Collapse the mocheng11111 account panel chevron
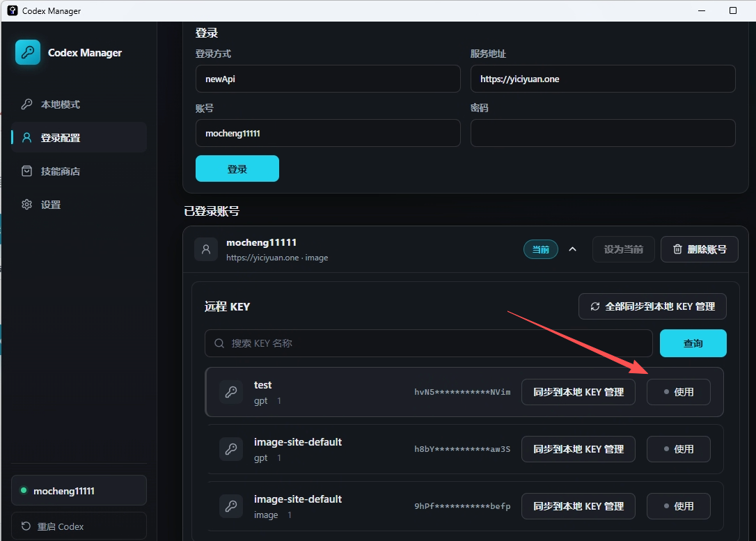Image resolution: width=756 pixels, height=541 pixels. tap(572, 249)
